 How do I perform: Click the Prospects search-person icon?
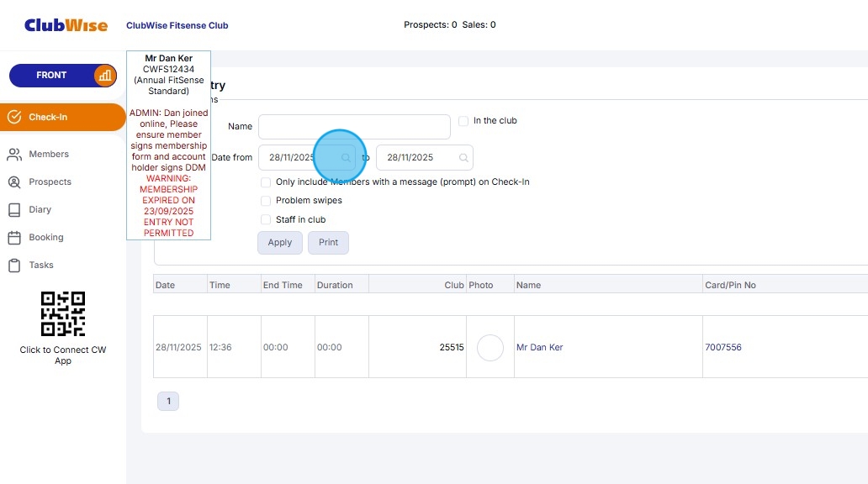click(14, 182)
